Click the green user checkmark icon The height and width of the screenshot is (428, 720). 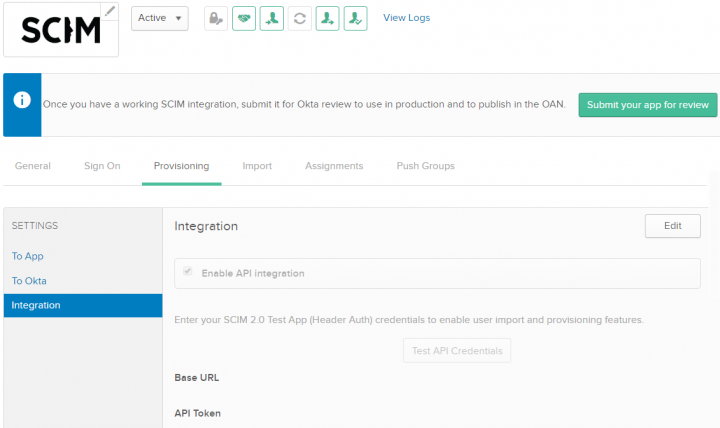tap(355, 18)
